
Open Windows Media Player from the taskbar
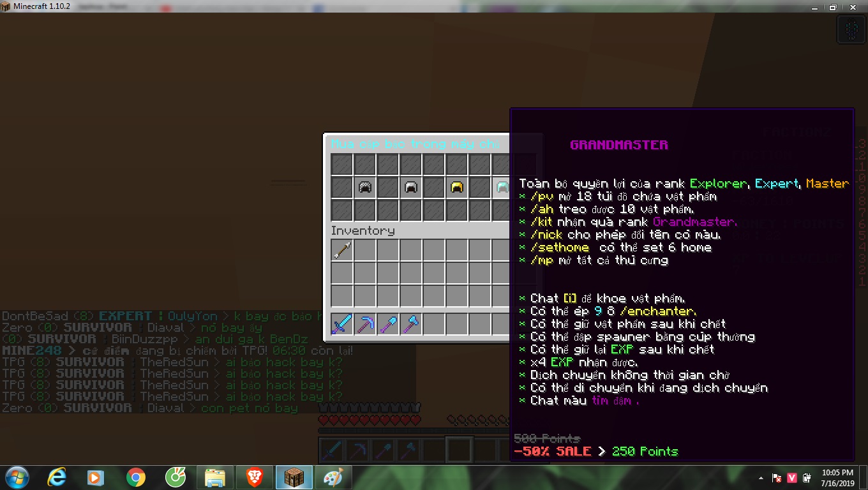point(96,477)
